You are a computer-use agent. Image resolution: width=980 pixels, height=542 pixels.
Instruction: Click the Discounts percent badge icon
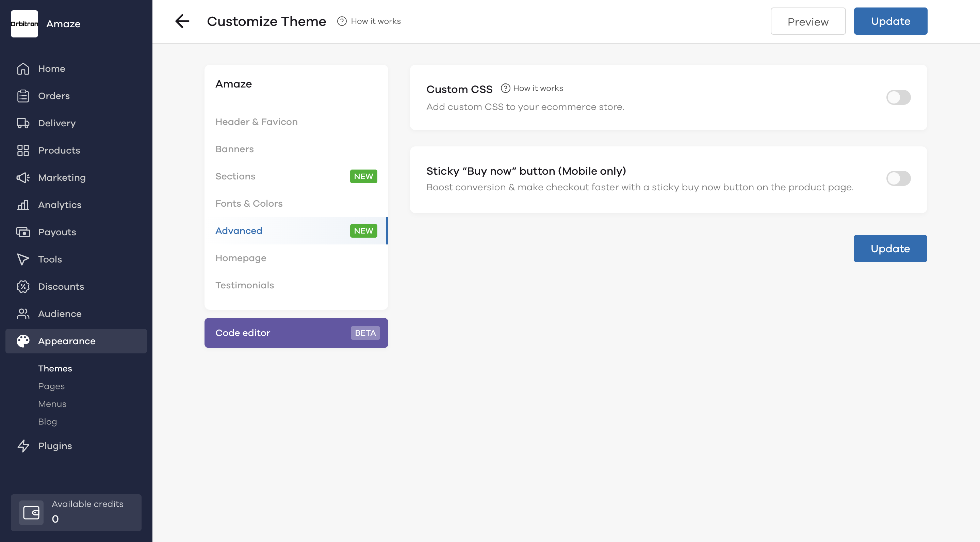click(23, 287)
